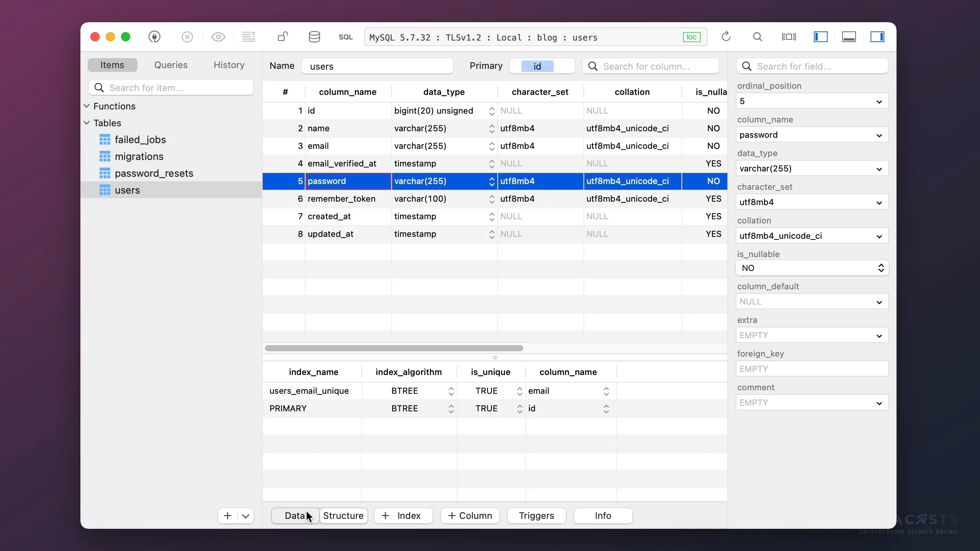Open the SQL query editor icon
Image resolution: width=980 pixels, height=551 pixels.
[345, 37]
